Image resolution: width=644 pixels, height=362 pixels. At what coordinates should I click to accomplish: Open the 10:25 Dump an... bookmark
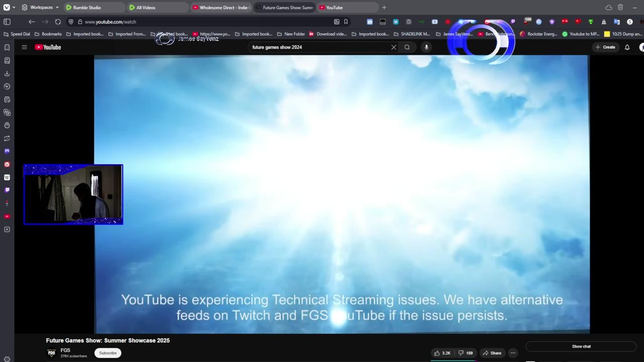pyautogui.click(x=623, y=34)
